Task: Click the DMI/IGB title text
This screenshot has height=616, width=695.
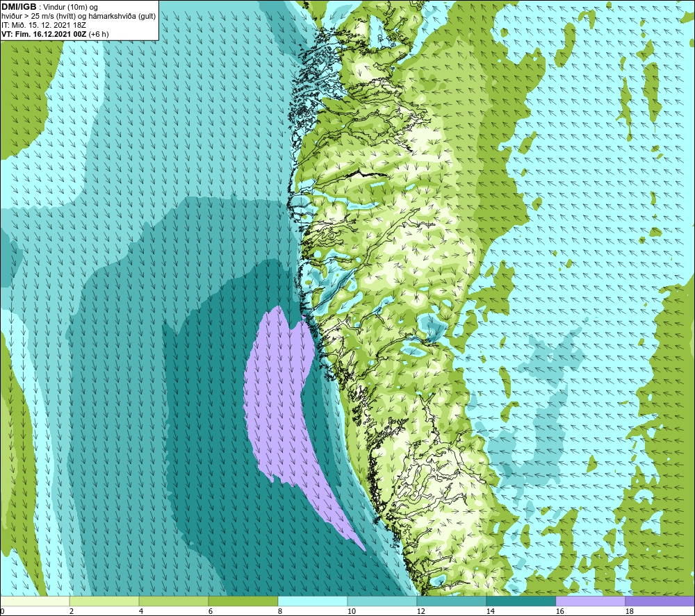Action: [x=19, y=7]
